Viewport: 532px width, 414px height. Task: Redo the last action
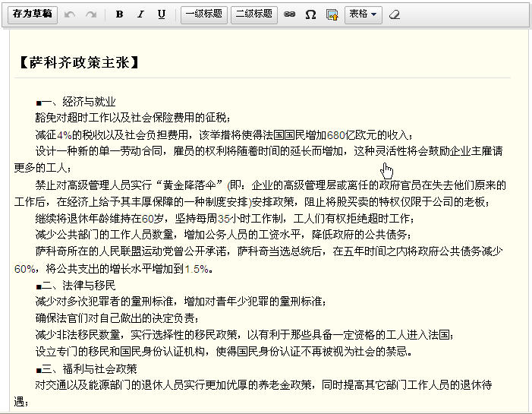point(91,14)
